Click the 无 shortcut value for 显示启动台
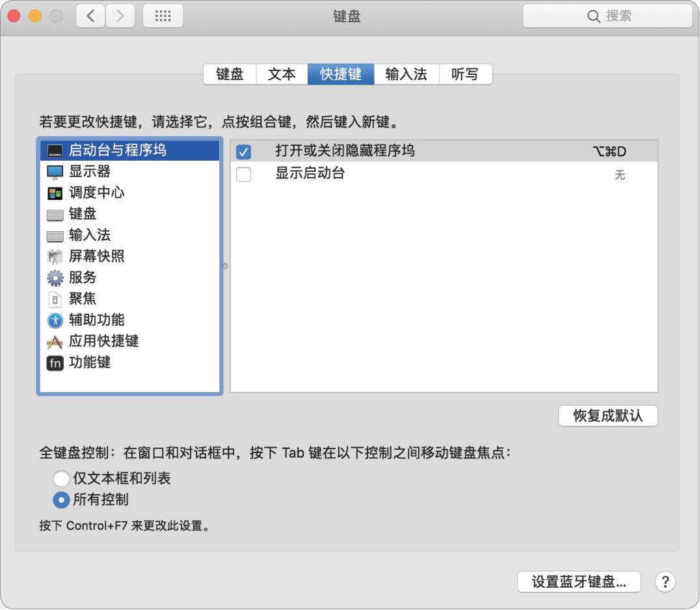The width and height of the screenshot is (700, 610). click(x=619, y=174)
